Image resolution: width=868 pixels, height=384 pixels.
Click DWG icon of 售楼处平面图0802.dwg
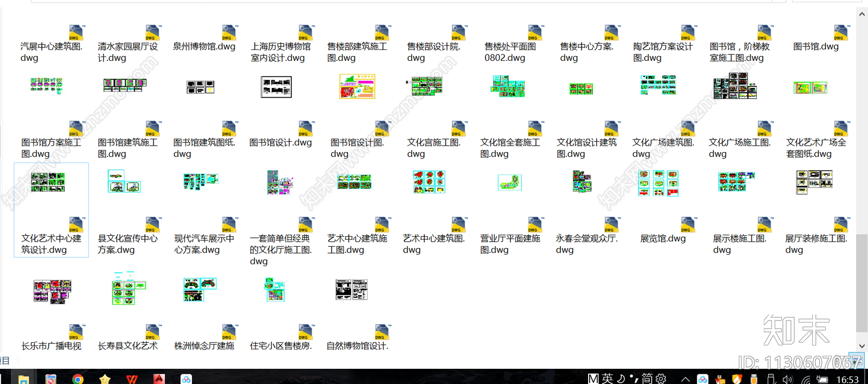[x=535, y=33]
